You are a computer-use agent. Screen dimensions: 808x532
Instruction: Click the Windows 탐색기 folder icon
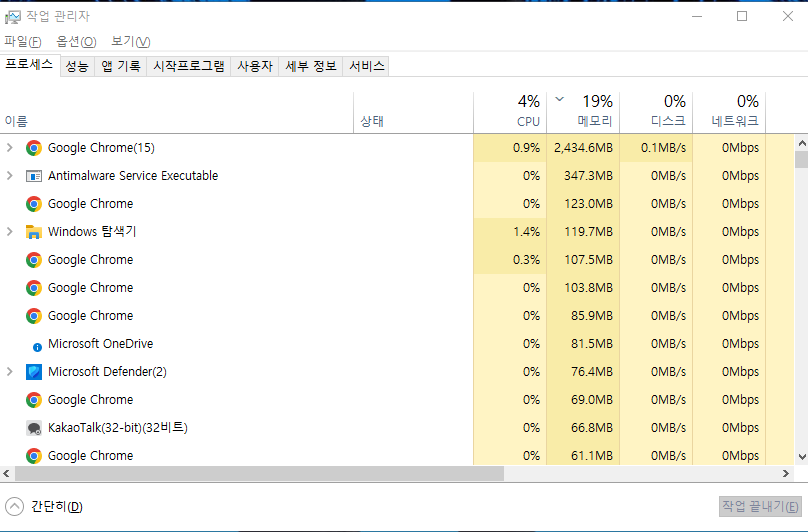pos(34,232)
